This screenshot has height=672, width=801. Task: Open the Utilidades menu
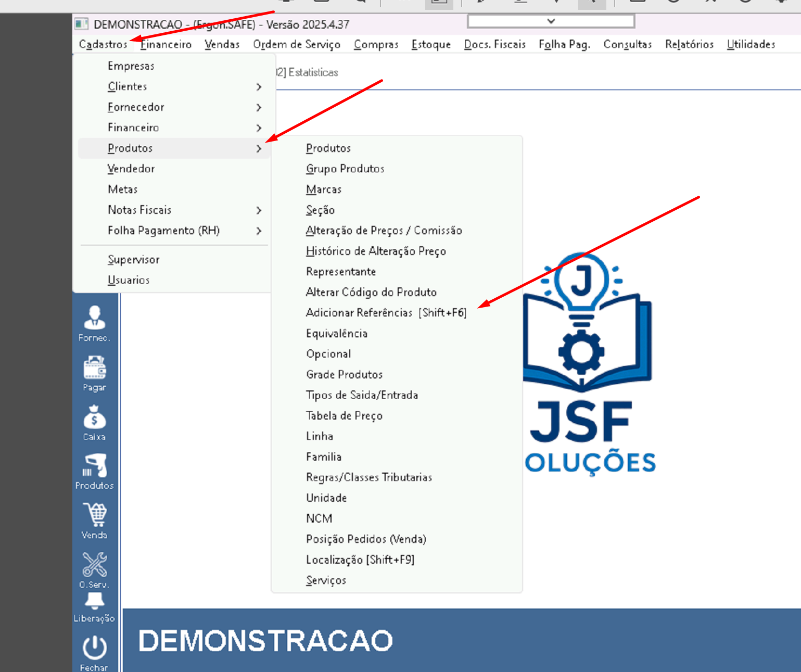tap(751, 44)
